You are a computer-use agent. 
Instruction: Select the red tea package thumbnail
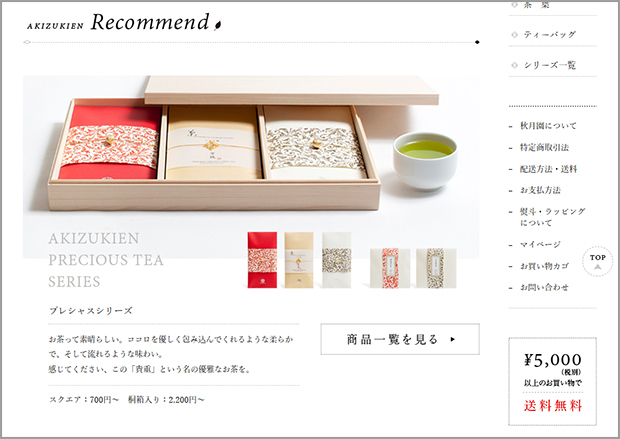262,260
